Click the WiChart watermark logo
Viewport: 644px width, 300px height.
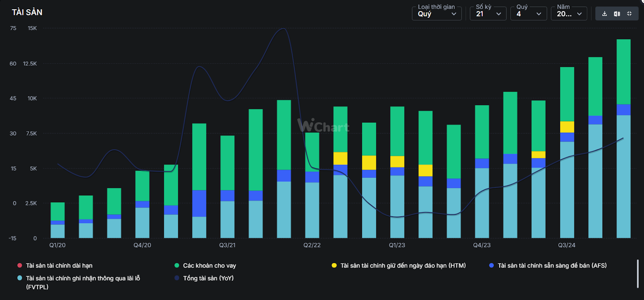click(x=323, y=126)
